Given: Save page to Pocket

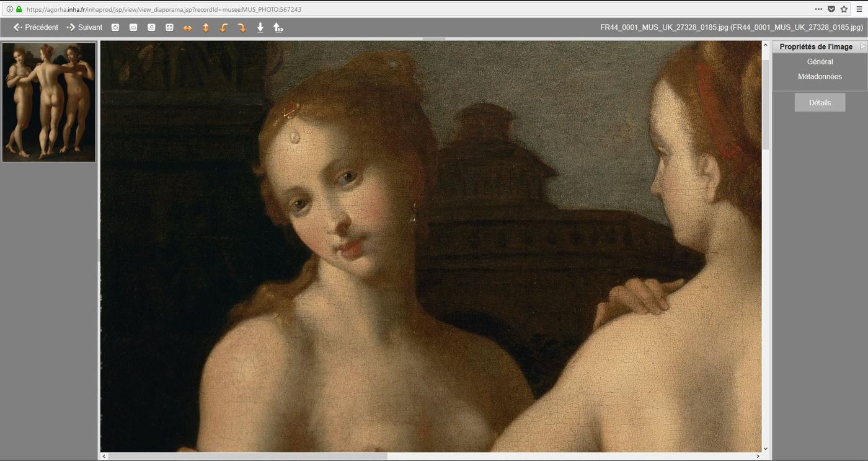Looking at the screenshot, I should (x=831, y=9).
